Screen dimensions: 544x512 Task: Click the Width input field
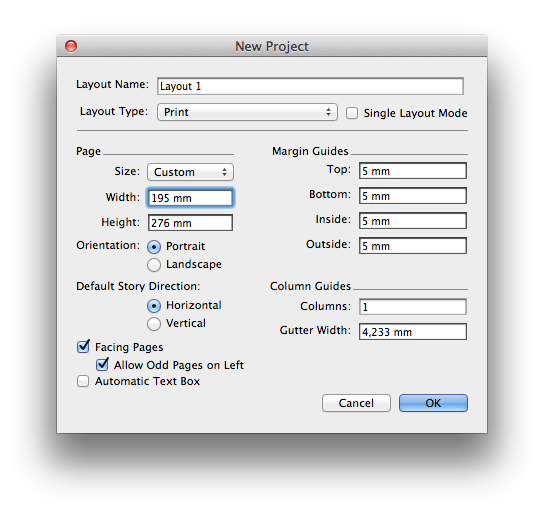[x=190, y=198]
